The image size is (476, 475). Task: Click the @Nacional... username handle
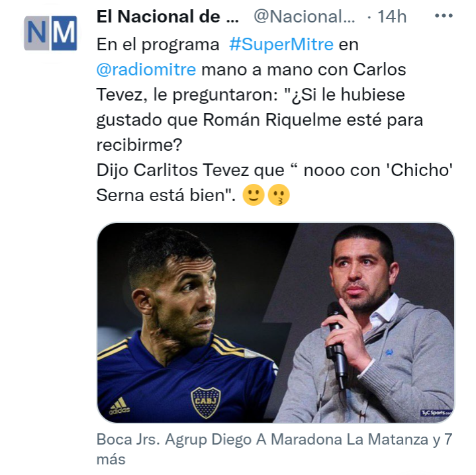tap(304, 17)
